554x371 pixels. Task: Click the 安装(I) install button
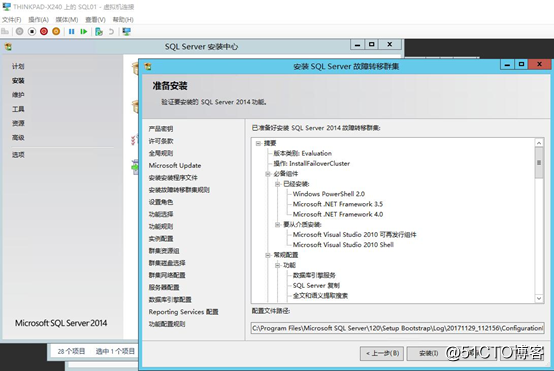tap(429, 353)
